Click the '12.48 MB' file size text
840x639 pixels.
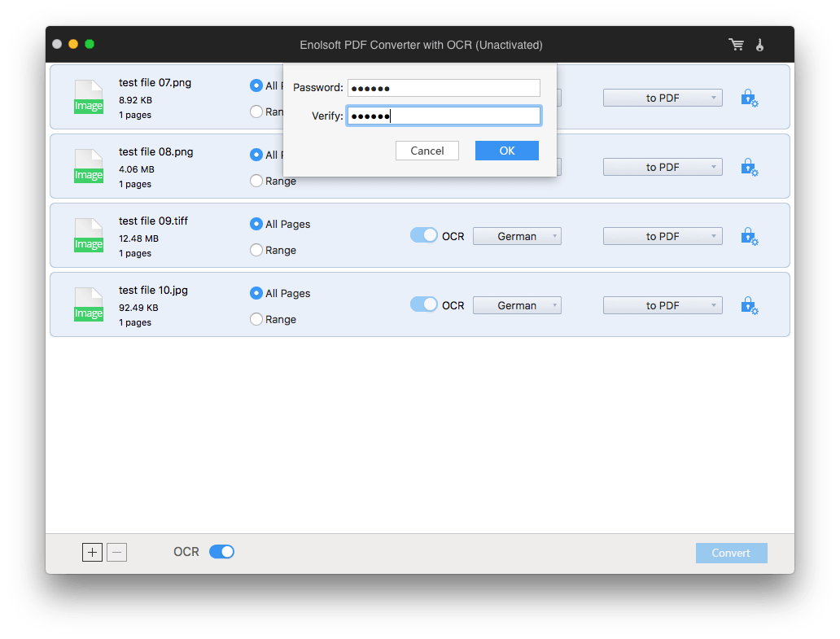(x=138, y=239)
